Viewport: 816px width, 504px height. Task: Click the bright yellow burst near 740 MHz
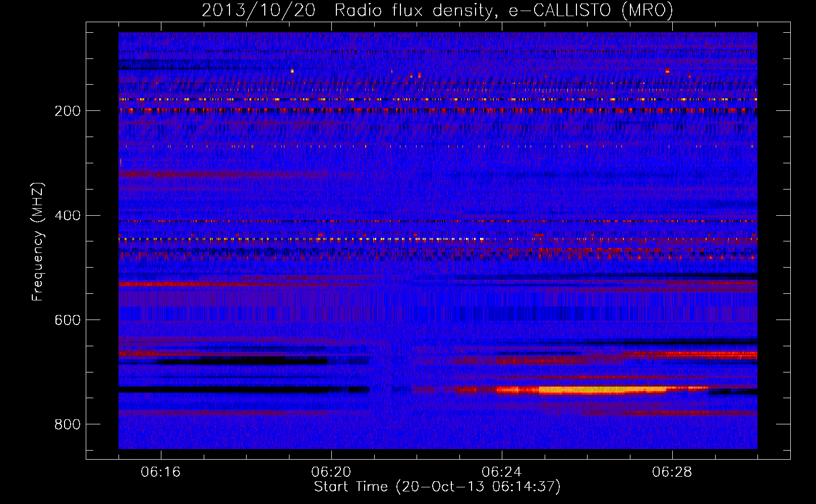point(603,390)
